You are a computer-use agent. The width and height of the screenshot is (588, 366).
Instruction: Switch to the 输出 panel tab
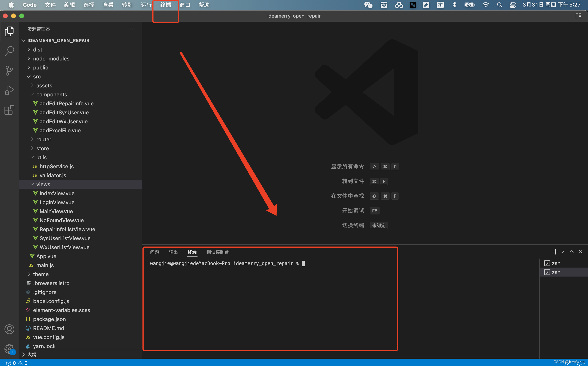coord(173,252)
